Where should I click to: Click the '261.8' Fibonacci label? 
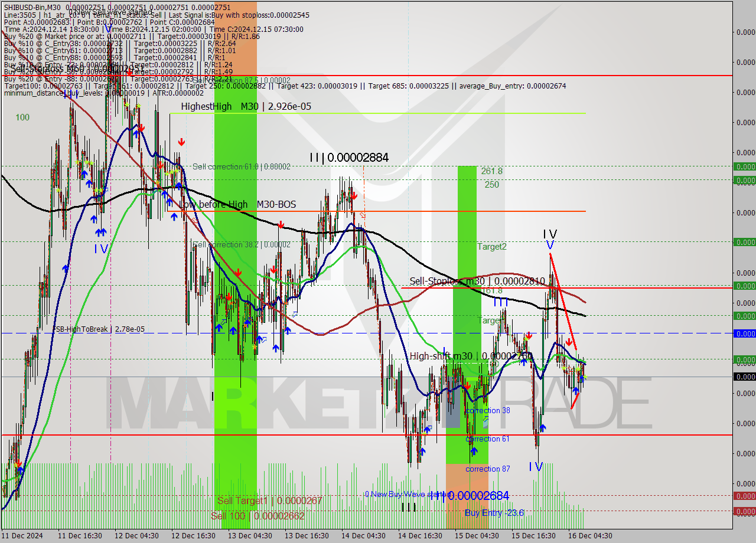491,171
